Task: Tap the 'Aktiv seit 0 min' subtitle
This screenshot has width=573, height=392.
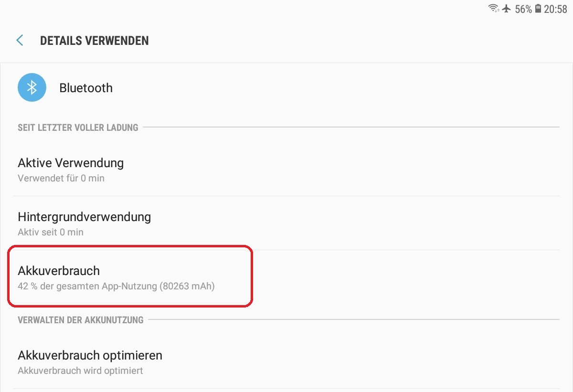Action: [x=51, y=232]
